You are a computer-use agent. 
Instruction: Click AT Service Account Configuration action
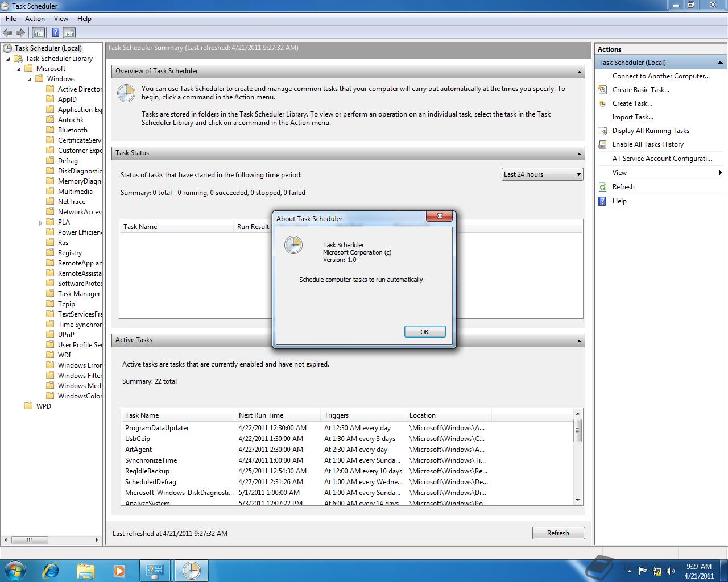pyautogui.click(x=662, y=159)
